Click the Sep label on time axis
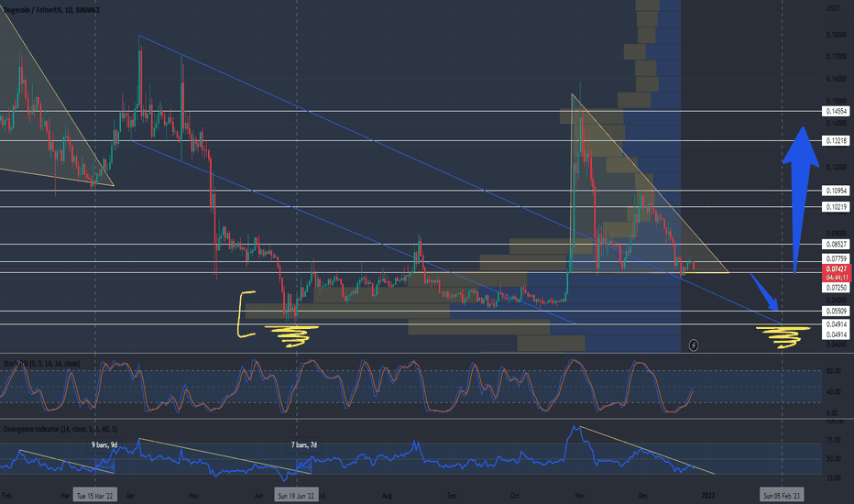 point(452,495)
